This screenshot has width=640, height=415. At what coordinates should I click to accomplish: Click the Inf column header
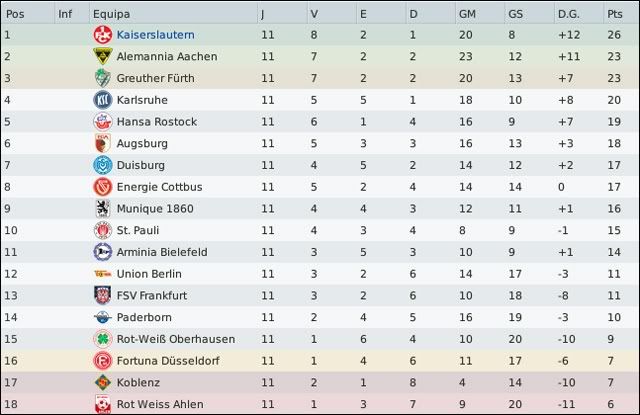65,13
